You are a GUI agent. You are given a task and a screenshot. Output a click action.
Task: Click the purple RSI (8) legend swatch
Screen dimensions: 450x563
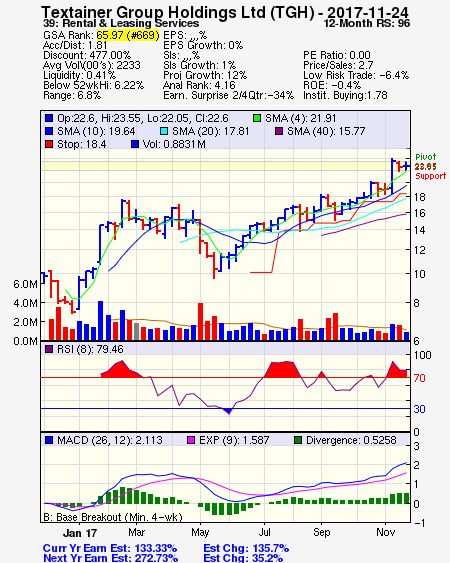(49, 349)
